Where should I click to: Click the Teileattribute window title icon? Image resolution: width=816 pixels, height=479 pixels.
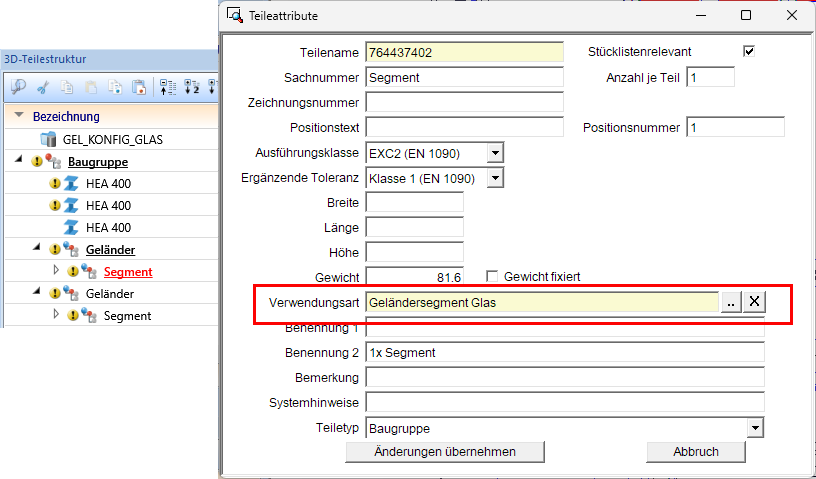[235, 15]
